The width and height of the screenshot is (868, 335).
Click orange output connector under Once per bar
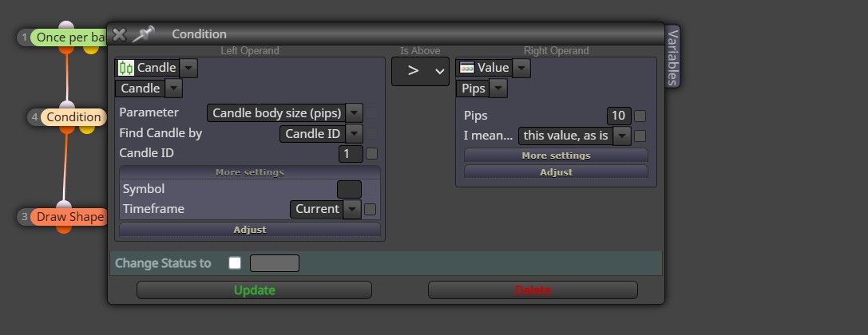[x=66, y=49]
